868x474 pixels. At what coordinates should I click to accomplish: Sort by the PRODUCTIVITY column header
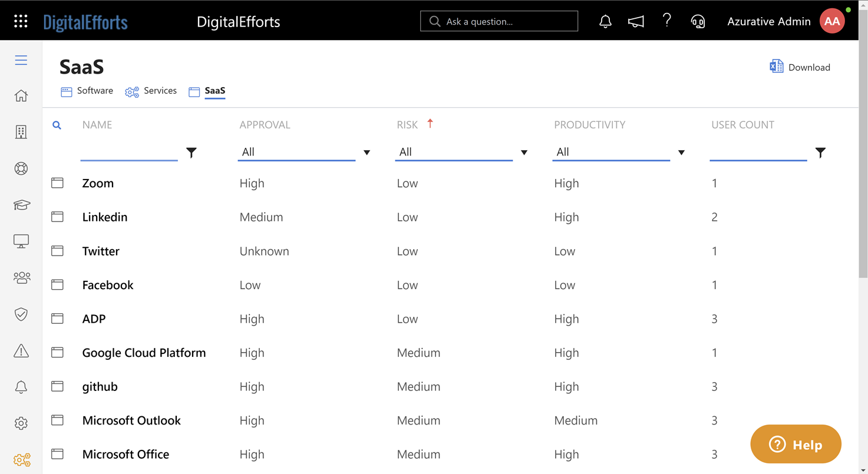point(590,125)
